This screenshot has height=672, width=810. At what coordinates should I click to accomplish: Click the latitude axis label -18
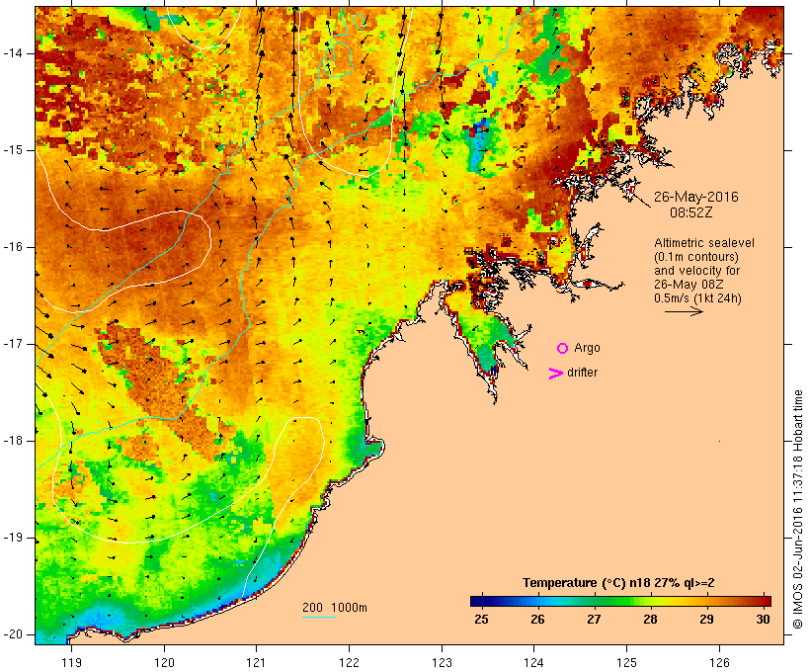13,441
